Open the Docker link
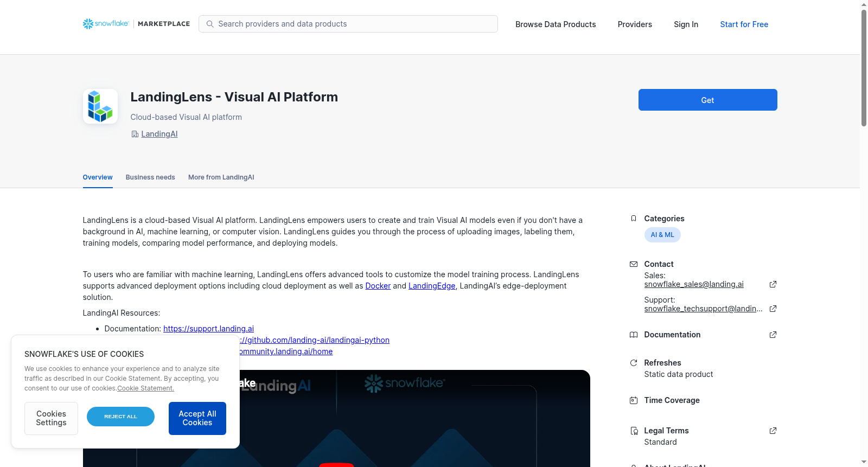Viewport: 868px width, 467px height. [378, 286]
